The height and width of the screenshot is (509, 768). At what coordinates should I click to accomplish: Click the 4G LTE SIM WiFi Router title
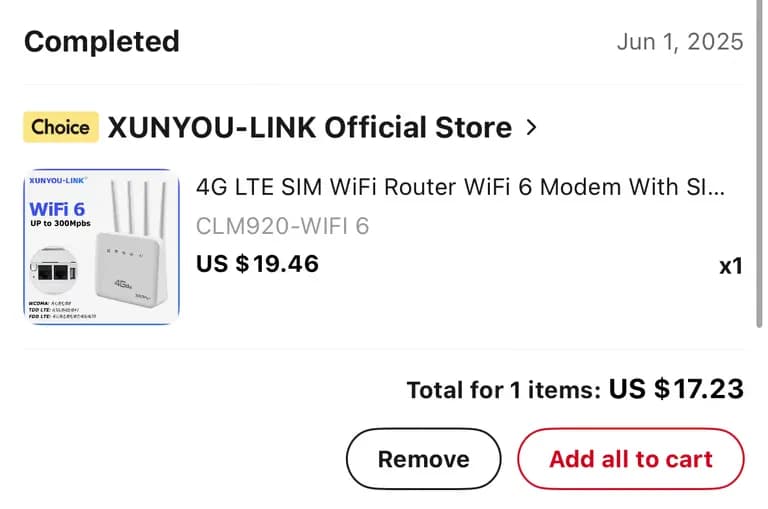pyautogui.click(x=460, y=187)
